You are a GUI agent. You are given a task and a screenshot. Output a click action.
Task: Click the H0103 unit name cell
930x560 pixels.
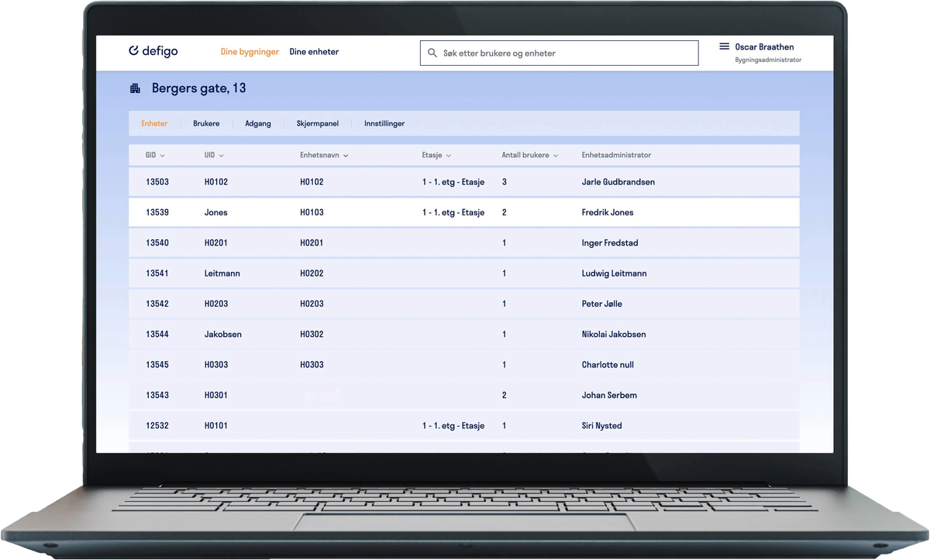pyautogui.click(x=312, y=212)
